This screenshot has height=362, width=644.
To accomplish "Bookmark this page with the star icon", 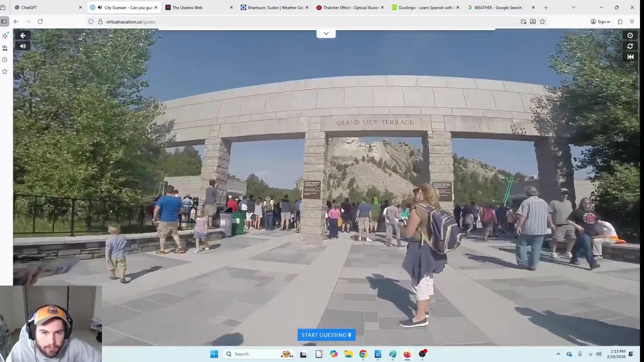I will click(542, 22).
